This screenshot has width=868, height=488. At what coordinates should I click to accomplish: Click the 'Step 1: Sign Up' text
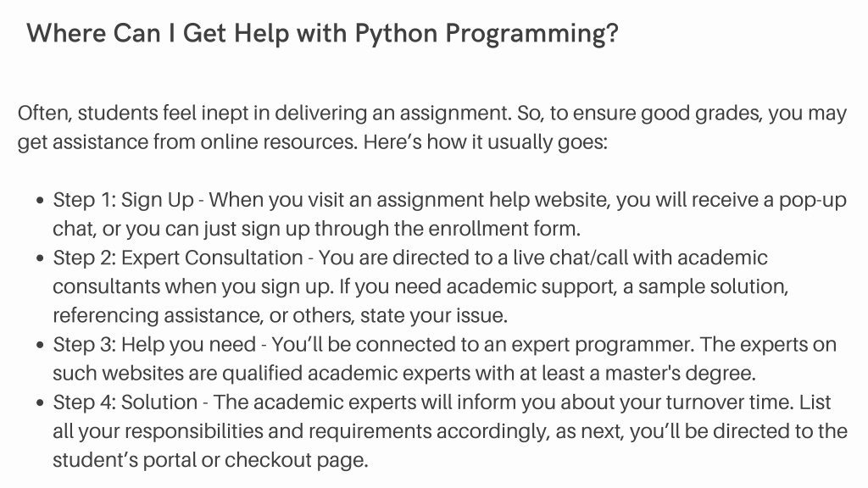click(124, 200)
